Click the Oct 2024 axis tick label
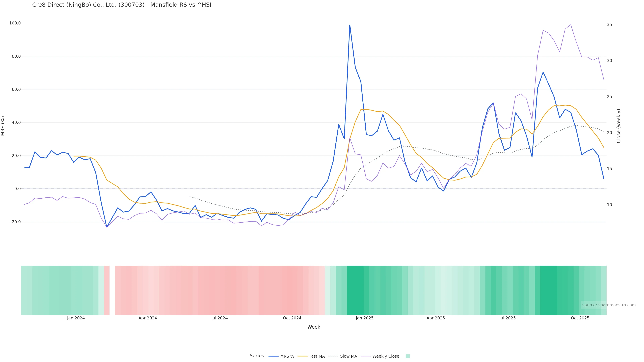The width and height of the screenshot is (644, 362). click(x=292, y=318)
